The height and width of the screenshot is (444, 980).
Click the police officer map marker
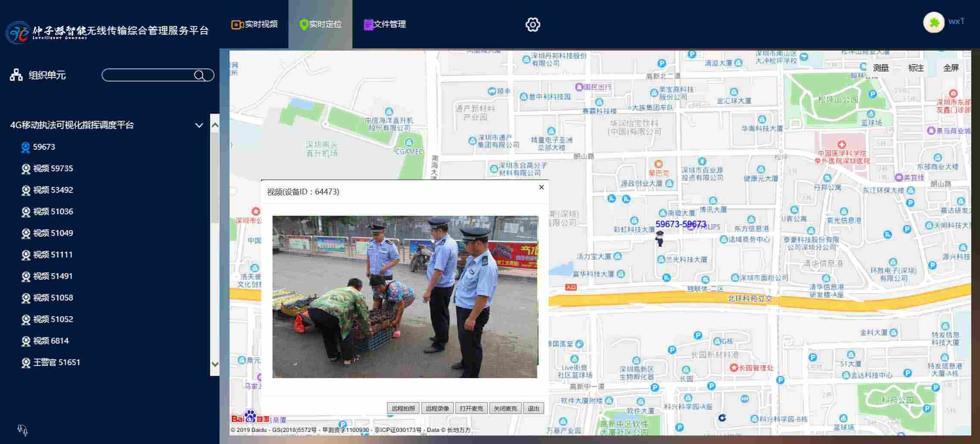coord(659,238)
